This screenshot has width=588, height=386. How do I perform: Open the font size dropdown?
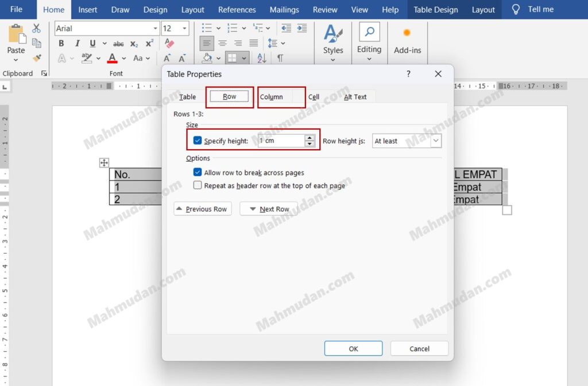(x=184, y=29)
